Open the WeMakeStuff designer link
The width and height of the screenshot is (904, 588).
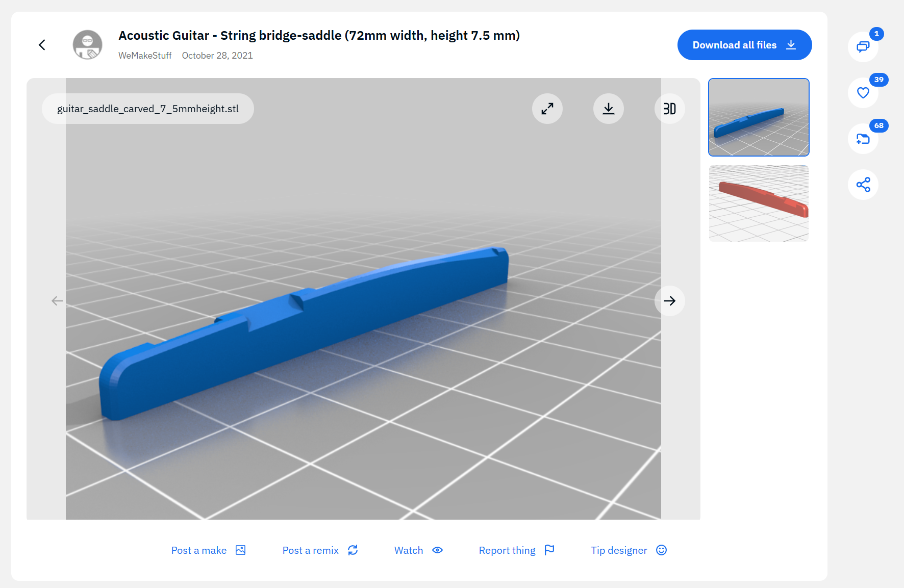pos(145,56)
